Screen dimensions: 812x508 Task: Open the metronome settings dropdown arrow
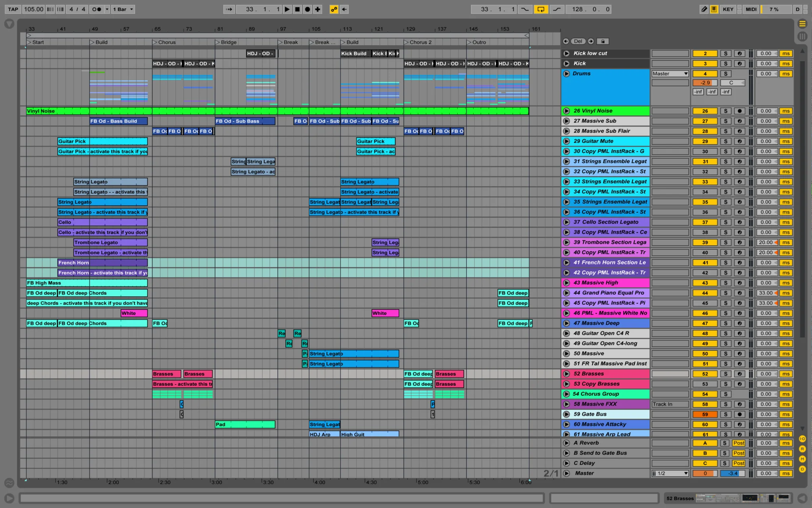(107, 9)
